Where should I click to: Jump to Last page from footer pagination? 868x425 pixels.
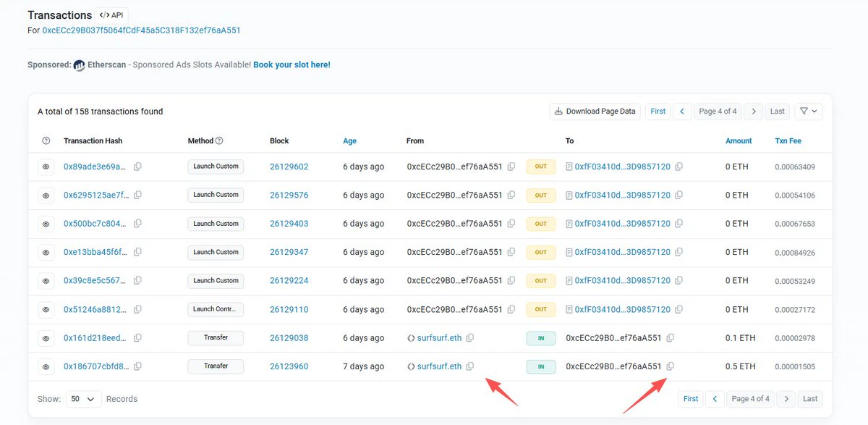click(810, 399)
